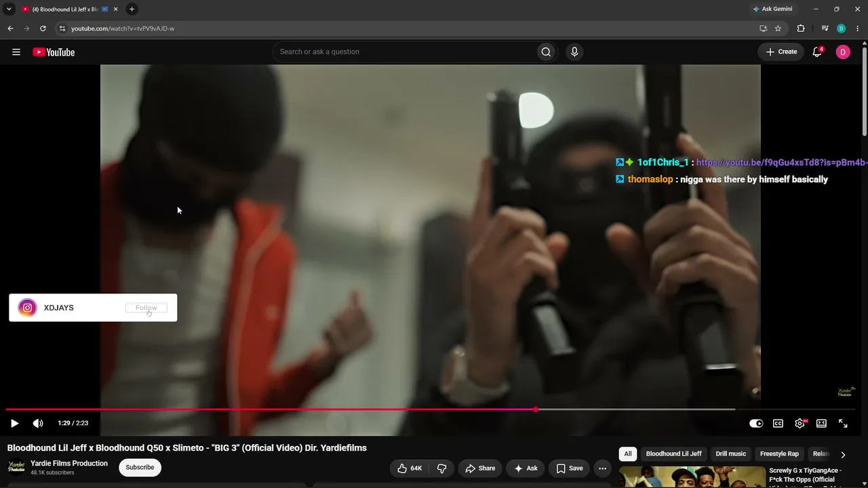
Task: Open the Yardie Films Production channel avatar
Action: [16, 468]
